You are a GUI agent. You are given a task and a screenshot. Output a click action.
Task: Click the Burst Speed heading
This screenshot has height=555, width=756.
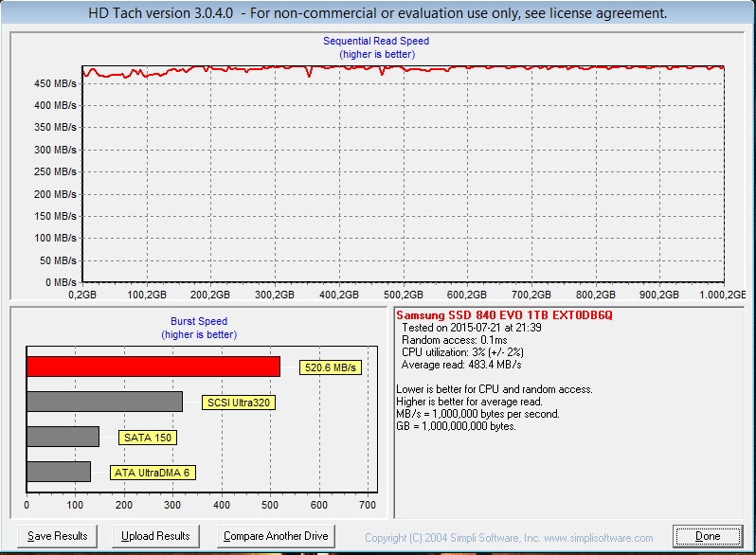tap(199, 321)
